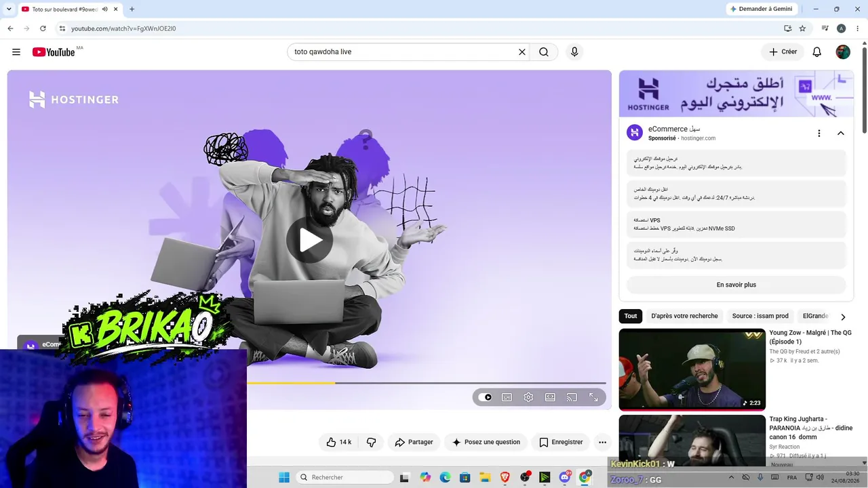
Task: Switch the player to theater mode
Action: pos(550,397)
